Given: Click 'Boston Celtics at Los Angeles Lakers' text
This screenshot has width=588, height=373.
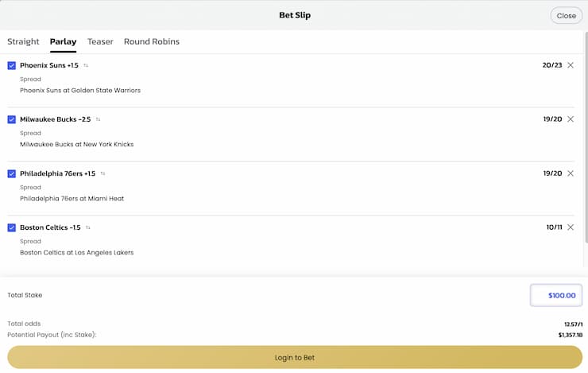Looking at the screenshot, I should coord(76,253).
